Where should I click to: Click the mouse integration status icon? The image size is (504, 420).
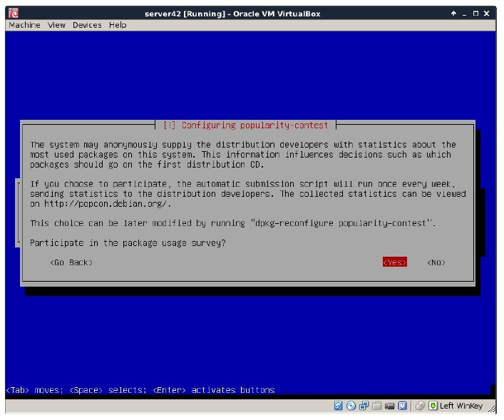point(420,406)
